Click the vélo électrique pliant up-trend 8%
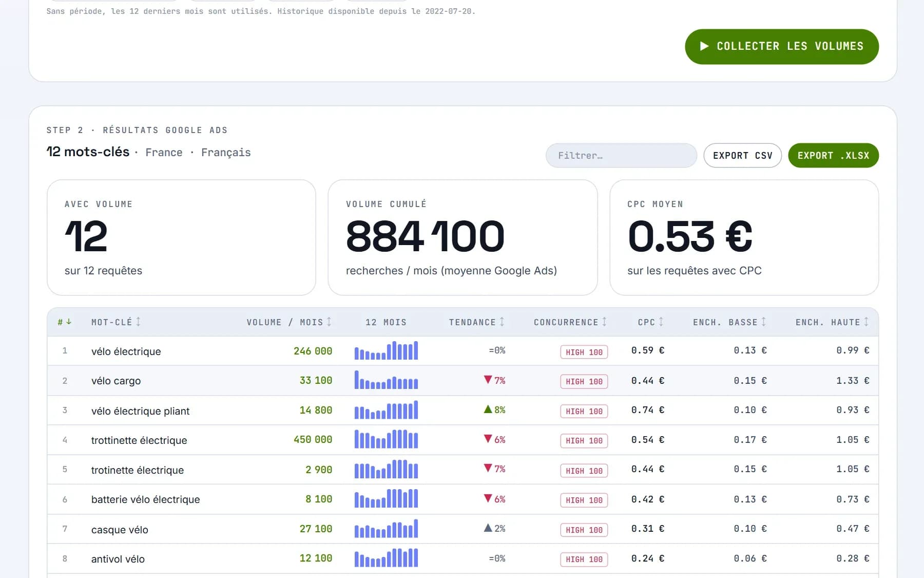The width and height of the screenshot is (924, 578). pos(495,410)
